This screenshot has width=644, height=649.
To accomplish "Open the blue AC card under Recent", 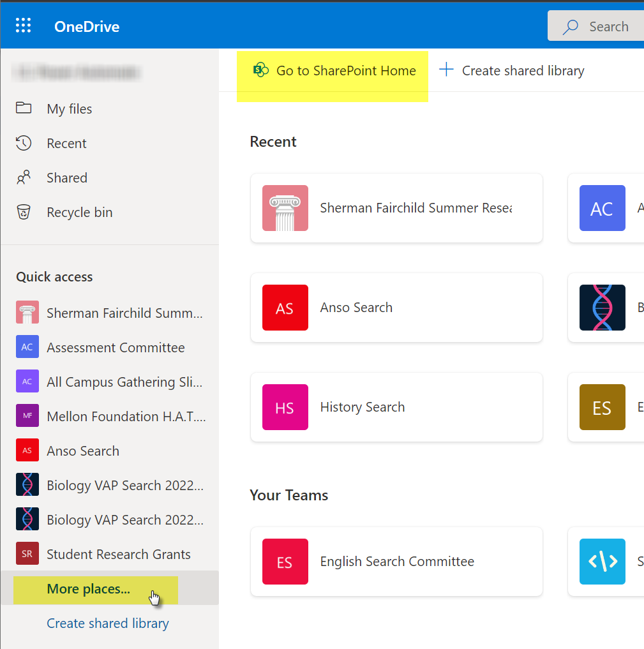I will [x=606, y=208].
